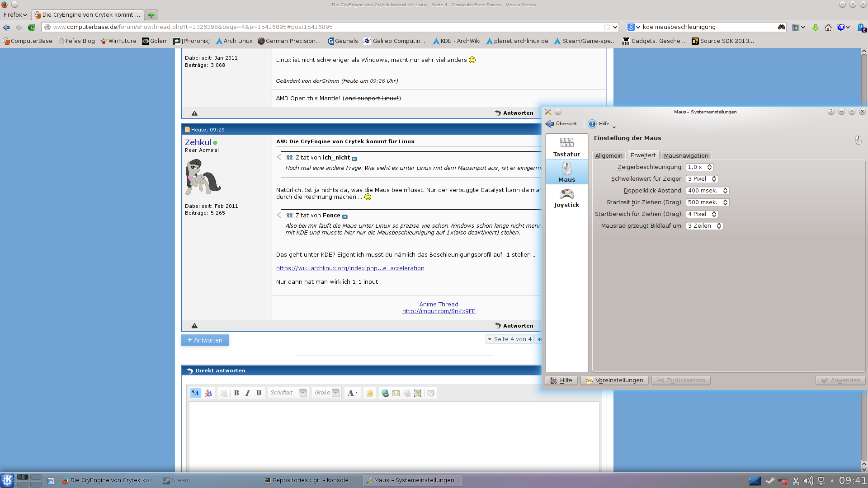Viewport: 868px width, 488px height.
Task: Adjust the Zeigerbeschleunigung spinner arrows
Action: coord(709,167)
